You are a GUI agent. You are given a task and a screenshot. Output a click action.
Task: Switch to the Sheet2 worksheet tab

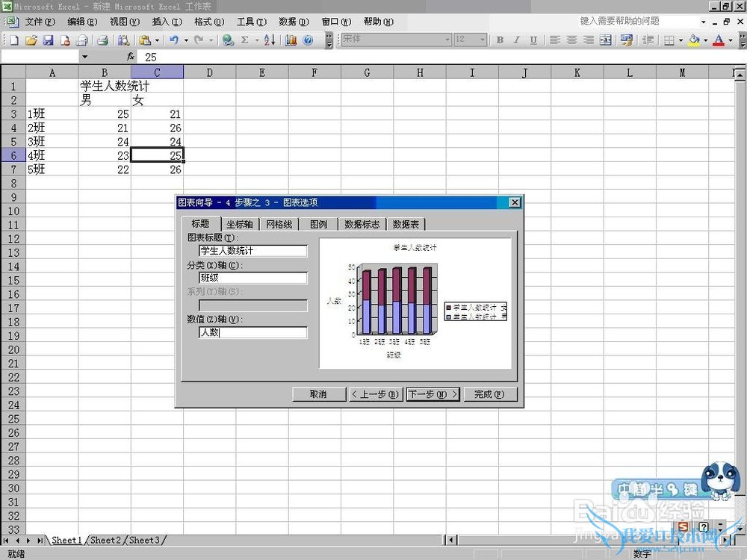105,540
